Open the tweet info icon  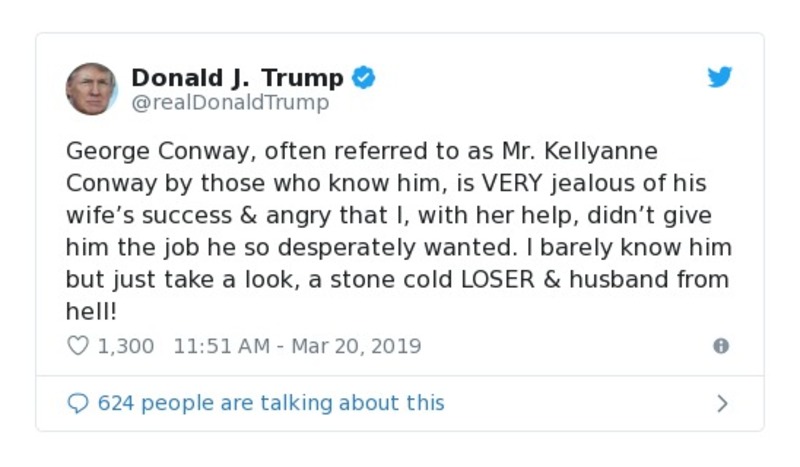coord(720,346)
